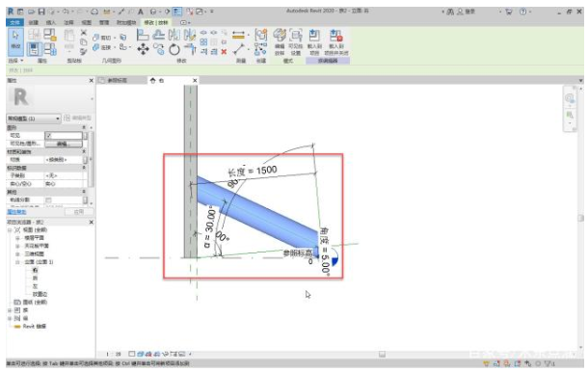Open the Join geometry dropdown arrow
The image size is (588, 372).
point(114,47)
